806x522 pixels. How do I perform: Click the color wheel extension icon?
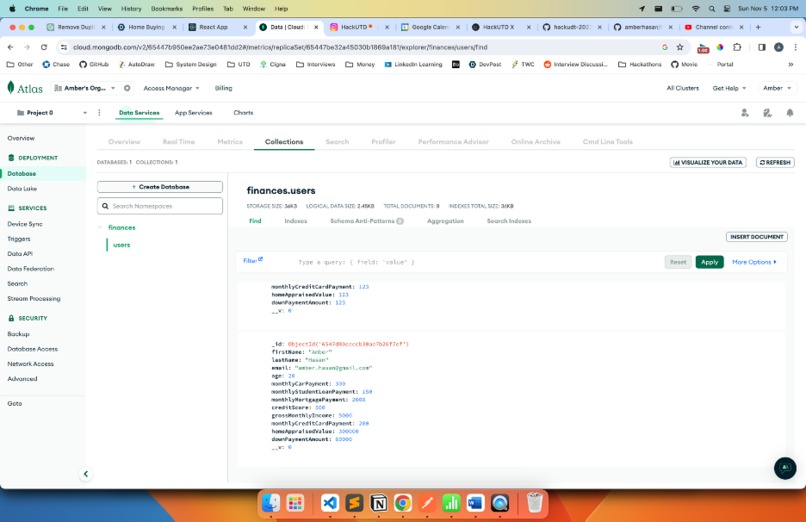720,47
